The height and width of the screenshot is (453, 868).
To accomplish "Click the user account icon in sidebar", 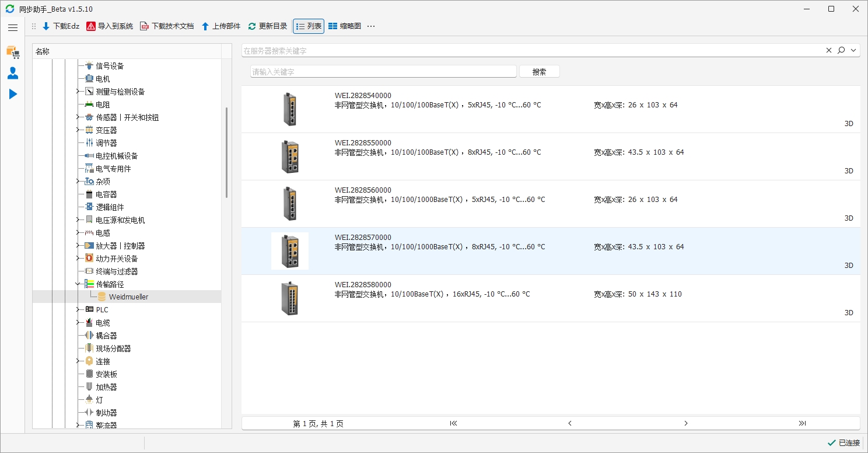I will (13, 73).
